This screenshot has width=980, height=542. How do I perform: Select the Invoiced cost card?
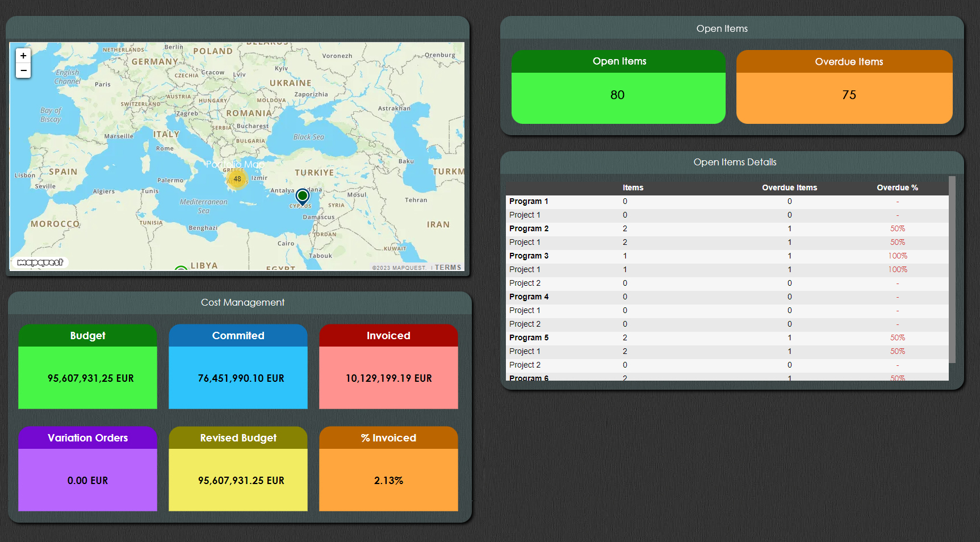click(388, 366)
